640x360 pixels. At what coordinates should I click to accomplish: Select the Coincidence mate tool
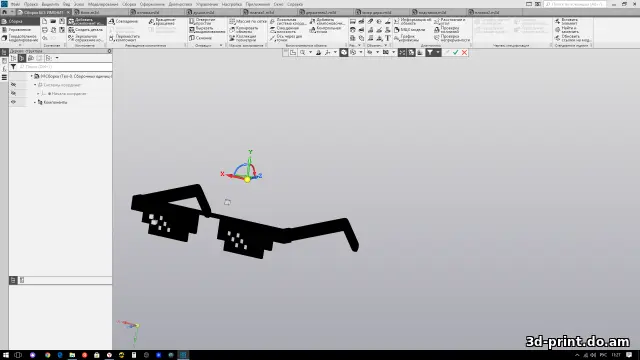click(124, 21)
